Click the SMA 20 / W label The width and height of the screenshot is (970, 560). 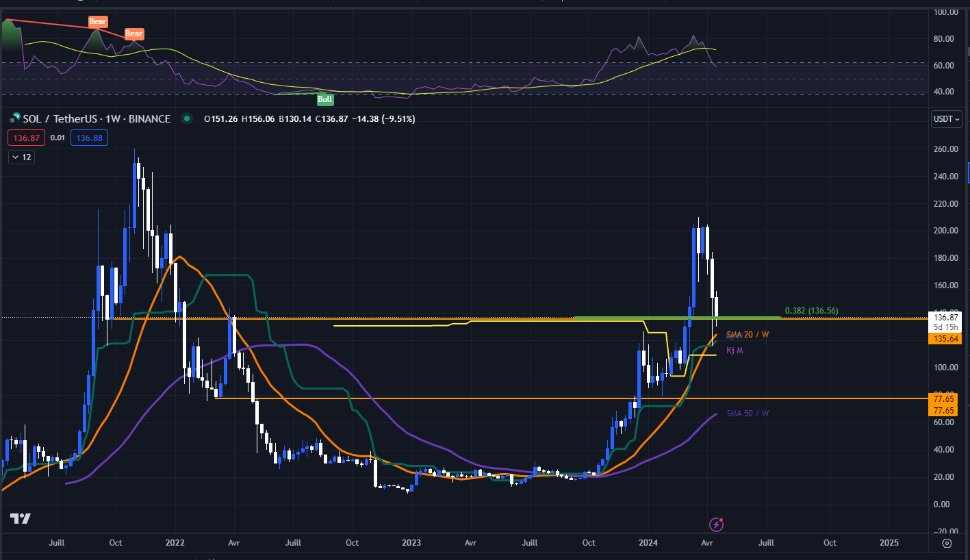748,334
